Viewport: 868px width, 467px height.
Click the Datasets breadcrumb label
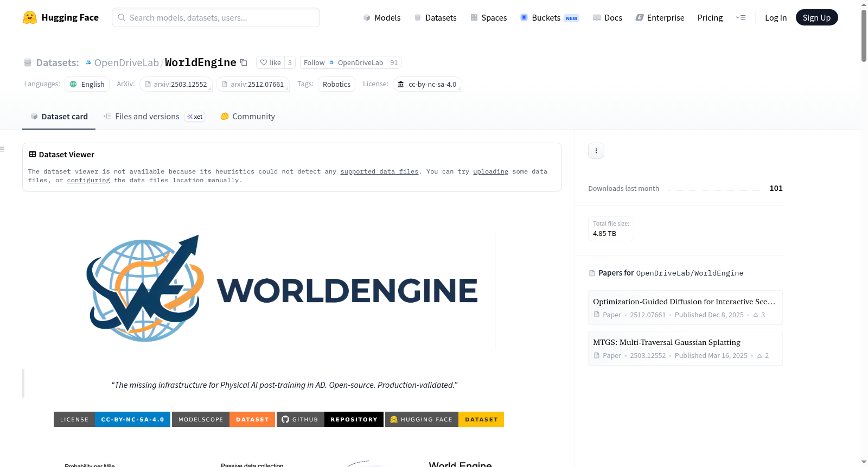click(58, 62)
